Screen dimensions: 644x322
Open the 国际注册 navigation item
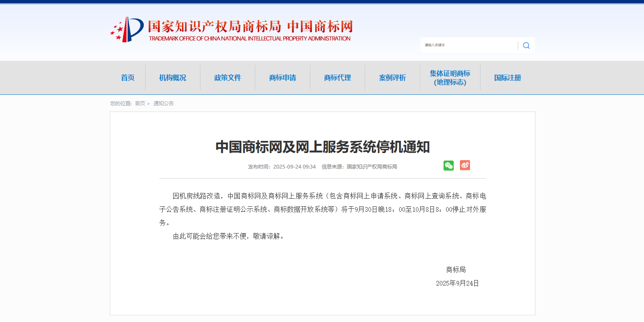pos(507,78)
